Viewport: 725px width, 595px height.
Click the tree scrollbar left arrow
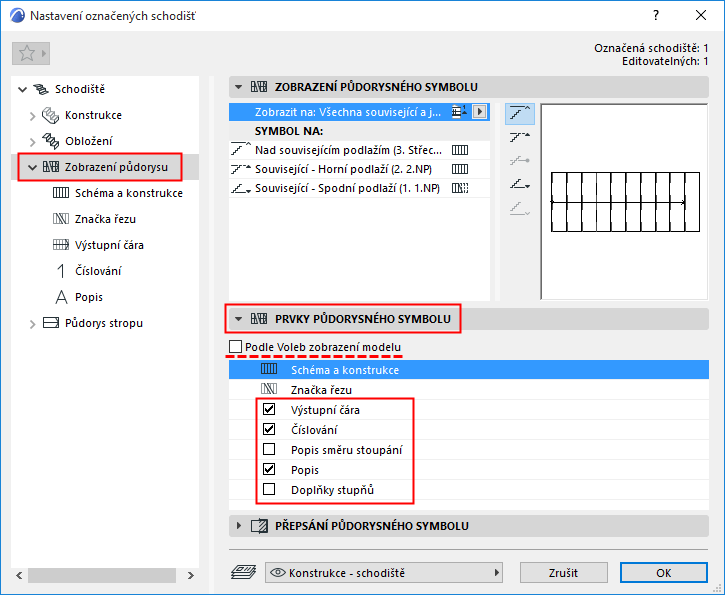[x=19, y=576]
